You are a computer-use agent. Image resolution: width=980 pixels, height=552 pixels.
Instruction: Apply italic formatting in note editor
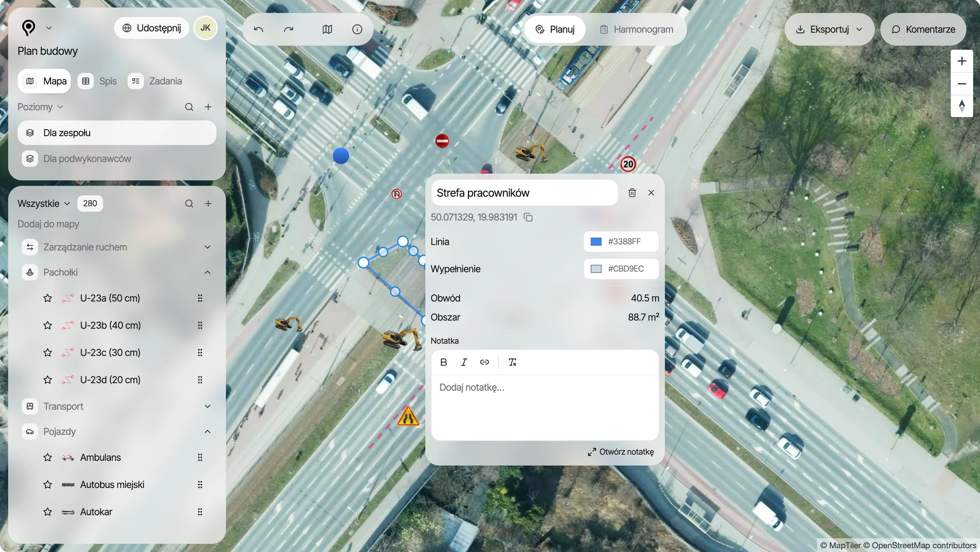(464, 362)
